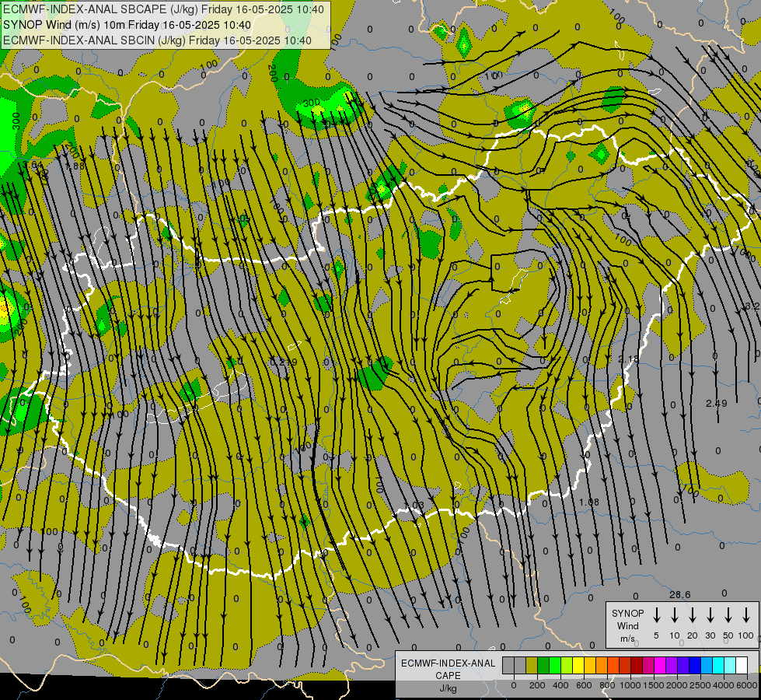Pick the cyan swatch right of 4000
Viewport: 761px width, 700px height.
(x=730, y=665)
